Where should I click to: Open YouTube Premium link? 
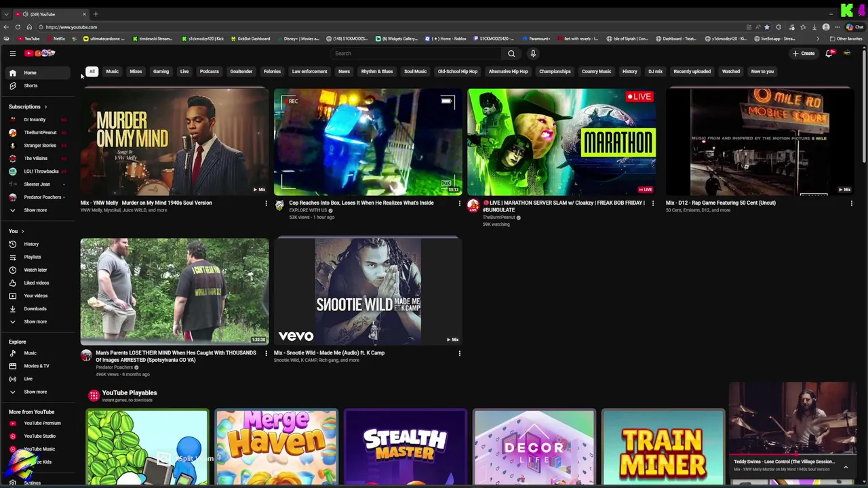38,423
